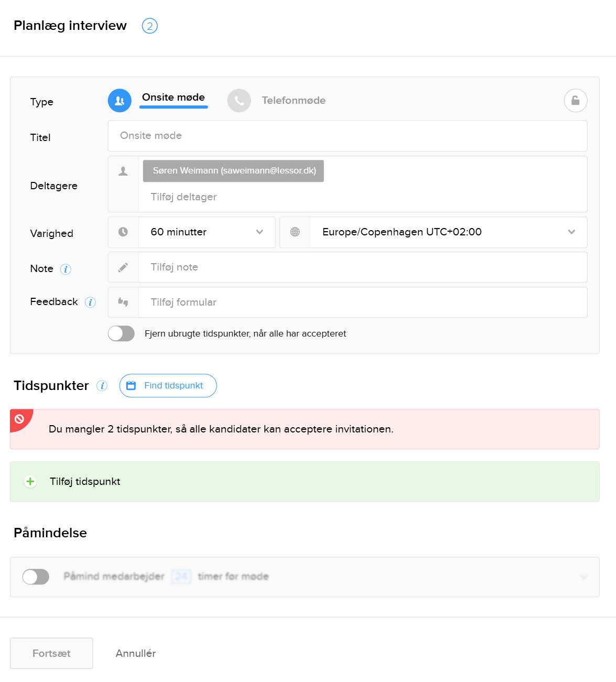Click the Tilføj deltager input field
The width and height of the screenshot is (616, 682).
362,197
